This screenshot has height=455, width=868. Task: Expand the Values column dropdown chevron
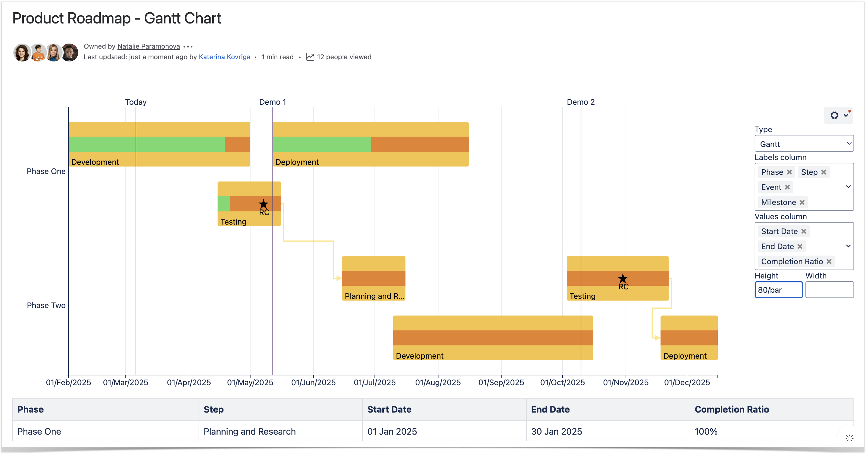tap(848, 246)
